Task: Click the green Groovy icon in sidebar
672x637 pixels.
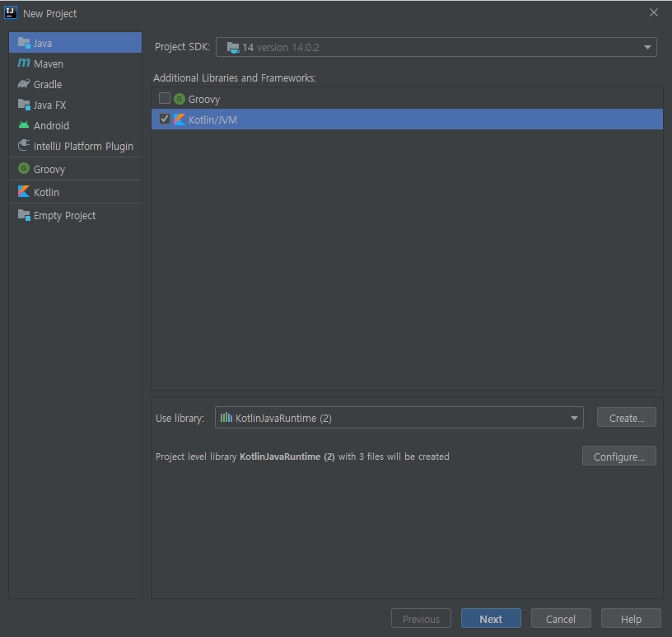Action: (x=24, y=168)
